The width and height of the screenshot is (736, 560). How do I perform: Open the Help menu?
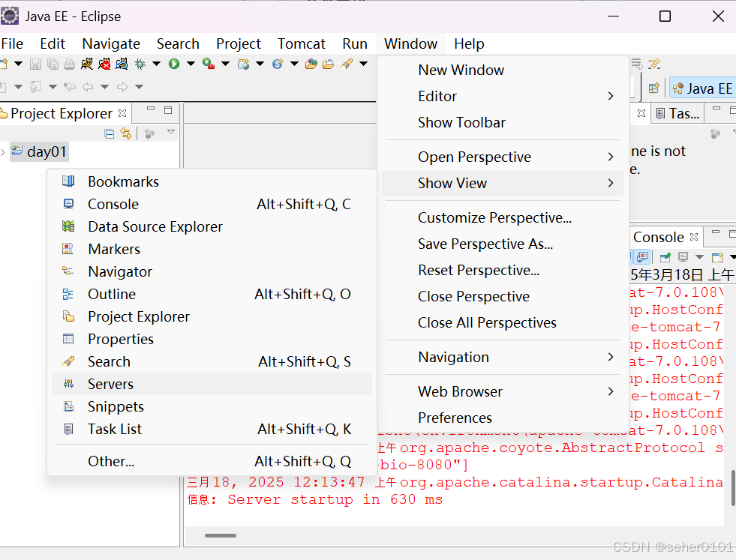469,43
